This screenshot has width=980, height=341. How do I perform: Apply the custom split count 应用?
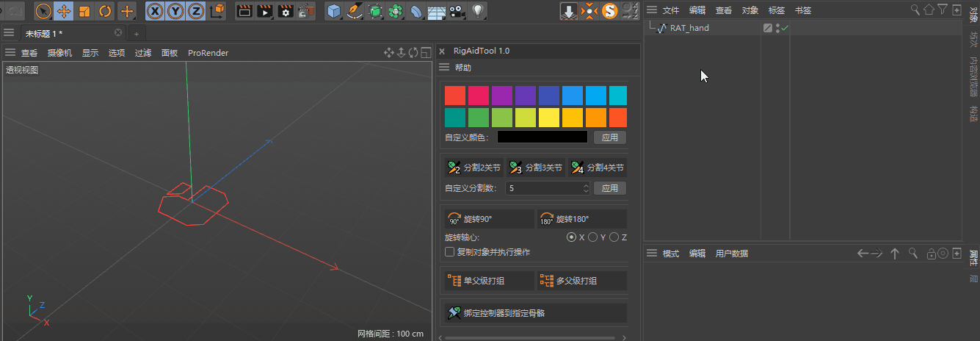610,188
